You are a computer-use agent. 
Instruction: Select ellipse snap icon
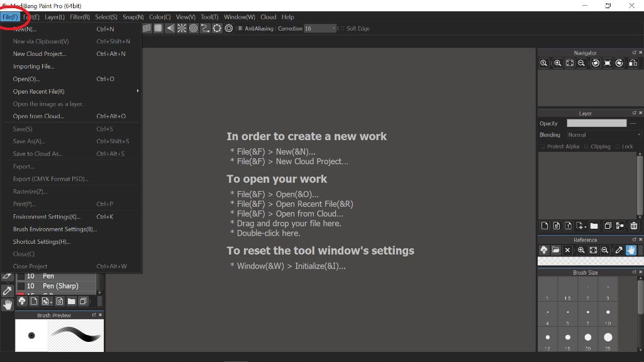pos(217,28)
